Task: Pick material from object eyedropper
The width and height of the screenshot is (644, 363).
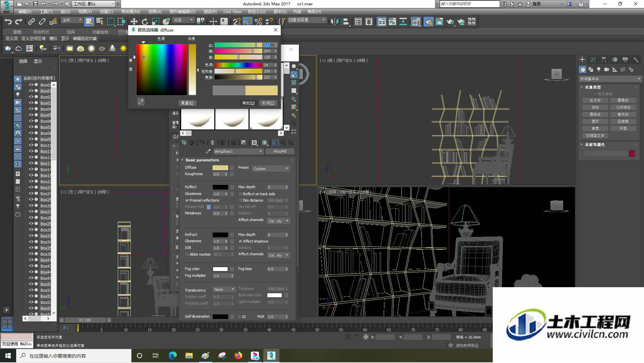Action: tap(208, 151)
